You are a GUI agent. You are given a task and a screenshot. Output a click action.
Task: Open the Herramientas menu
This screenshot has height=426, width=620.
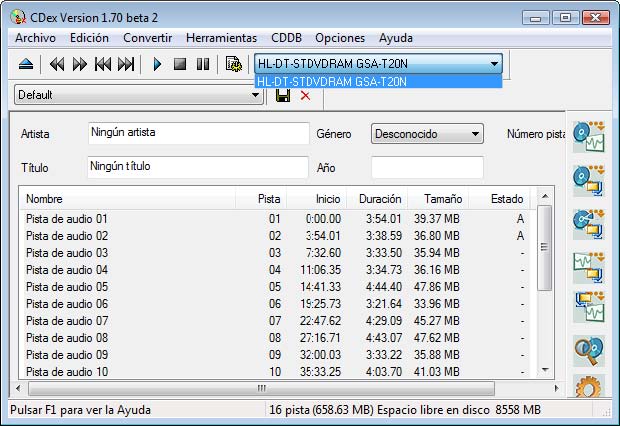coord(221,38)
